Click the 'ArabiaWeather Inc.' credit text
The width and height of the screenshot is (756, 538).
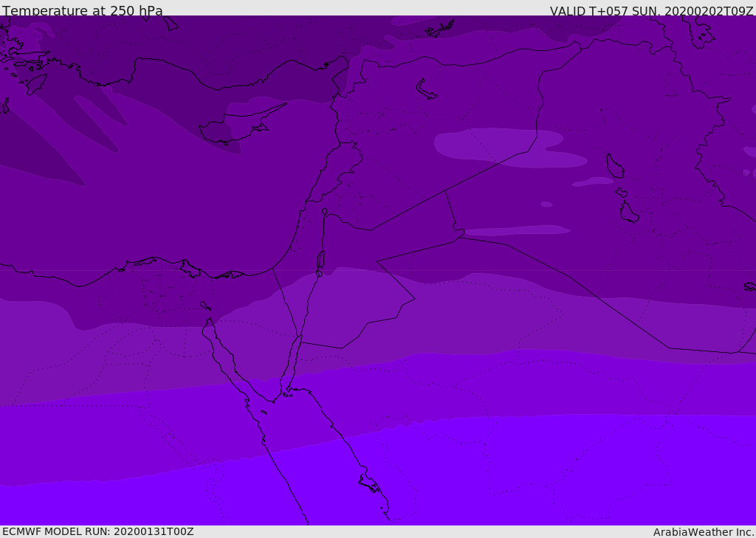[704, 532]
